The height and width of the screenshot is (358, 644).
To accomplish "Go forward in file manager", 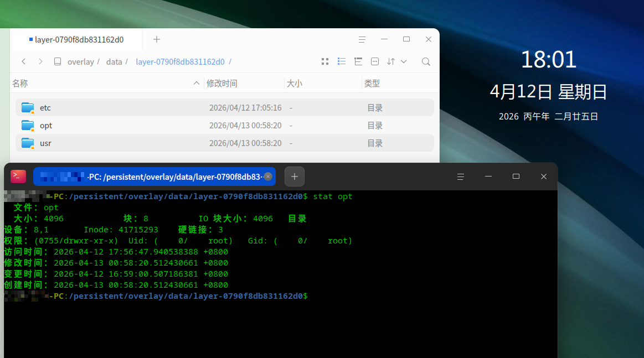I will (40, 61).
